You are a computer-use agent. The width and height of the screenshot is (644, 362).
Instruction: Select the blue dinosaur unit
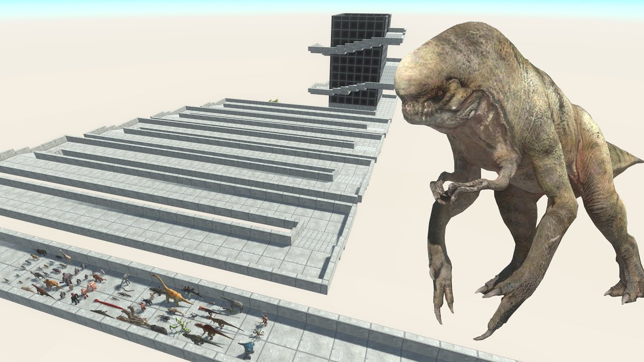pyautogui.click(x=247, y=350)
